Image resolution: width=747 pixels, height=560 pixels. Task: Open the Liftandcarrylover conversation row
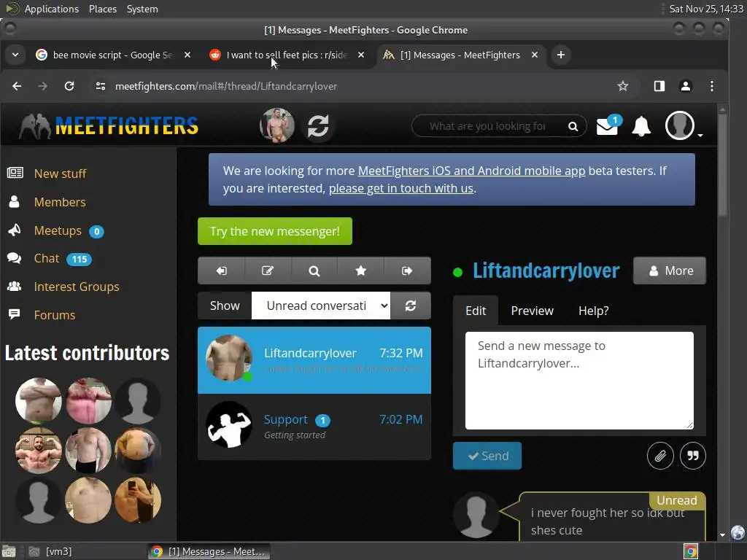tap(314, 360)
